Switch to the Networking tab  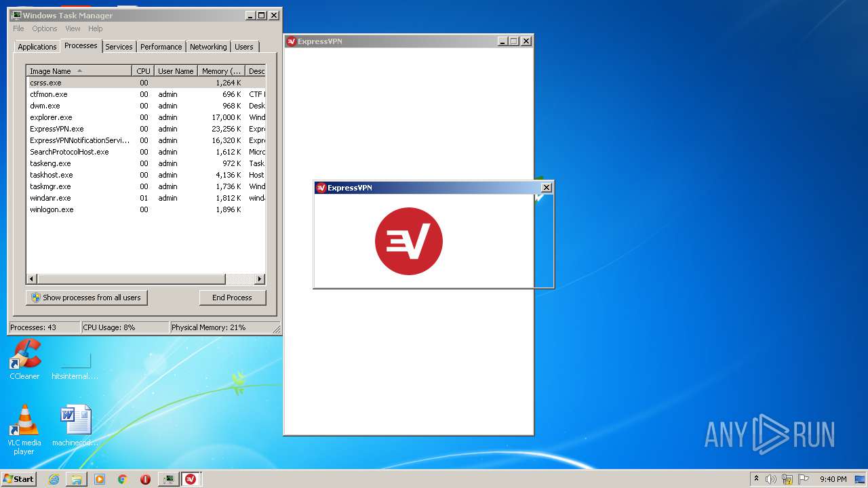(208, 47)
